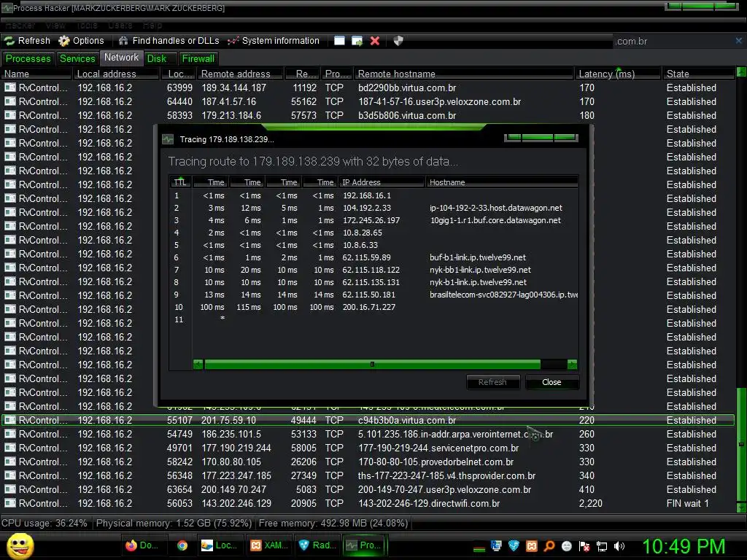The image size is (747, 560).
Task: Click the main list scroll-up arrow
Action: pos(741,72)
